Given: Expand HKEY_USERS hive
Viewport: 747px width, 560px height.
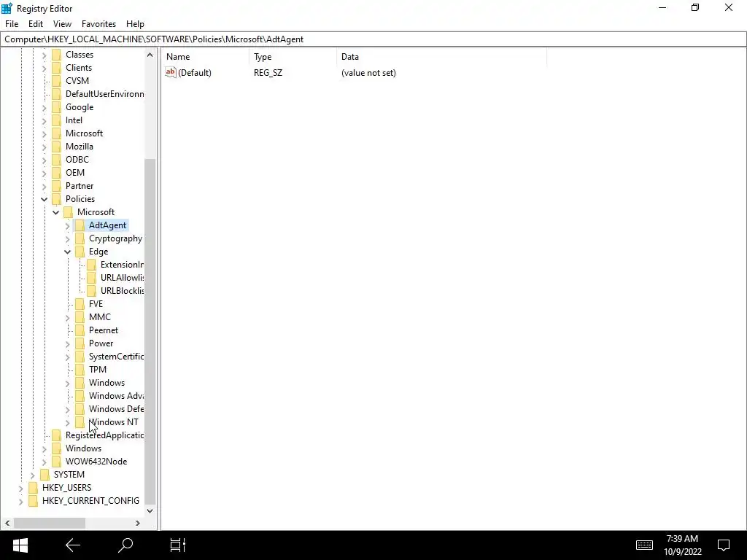Looking at the screenshot, I should tap(20, 488).
